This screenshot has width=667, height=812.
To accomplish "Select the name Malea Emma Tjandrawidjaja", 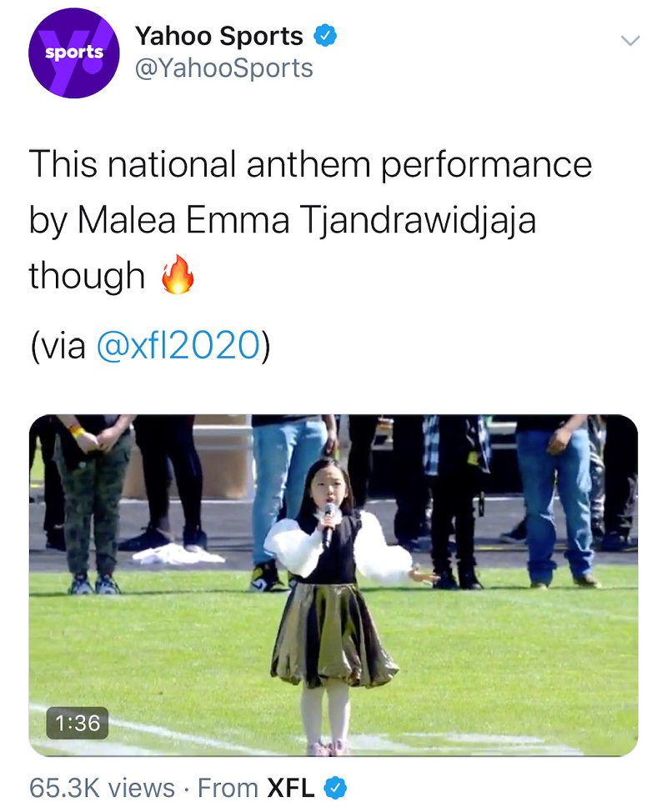I will point(307,220).
